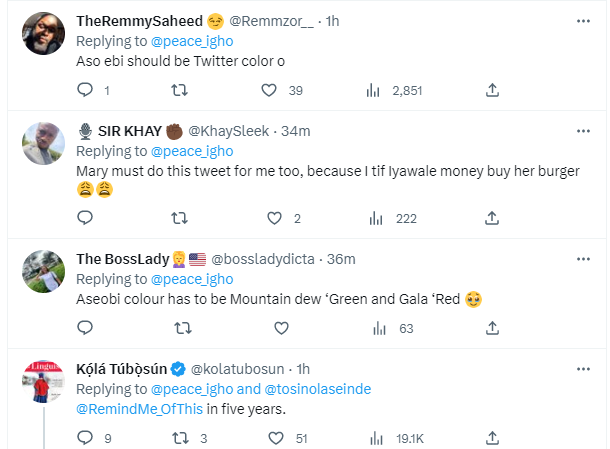Like SIR KHAY's tweet with 2 likes
The width and height of the screenshot is (610, 449).
click(x=274, y=218)
